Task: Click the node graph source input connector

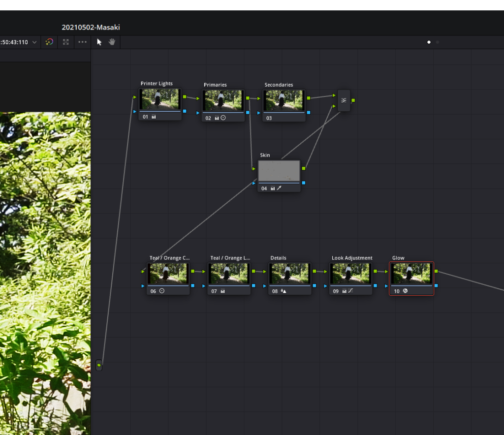Action: click(x=99, y=365)
